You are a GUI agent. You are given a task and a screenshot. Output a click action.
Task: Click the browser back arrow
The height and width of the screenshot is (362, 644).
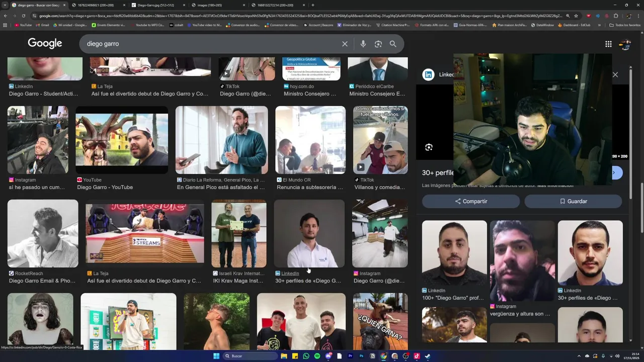6,16
